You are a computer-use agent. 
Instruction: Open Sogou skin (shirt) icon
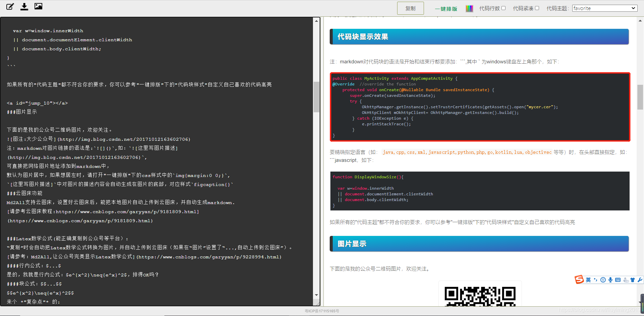[x=633, y=280]
